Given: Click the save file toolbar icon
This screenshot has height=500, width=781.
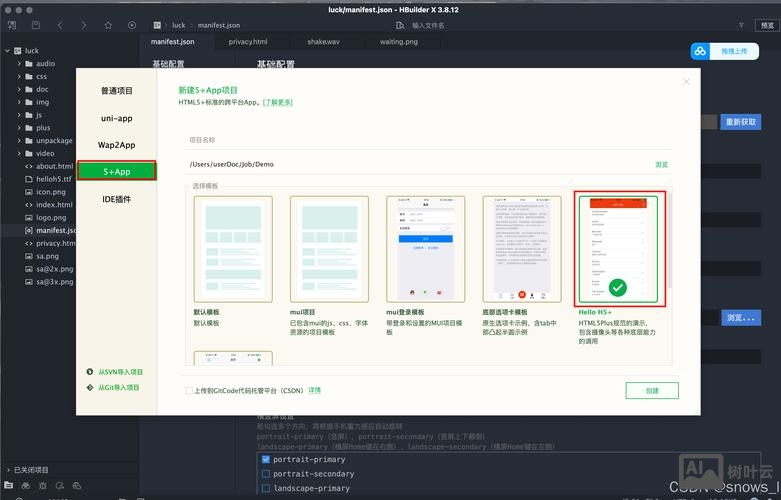Looking at the screenshot, I should pos(36,25).
